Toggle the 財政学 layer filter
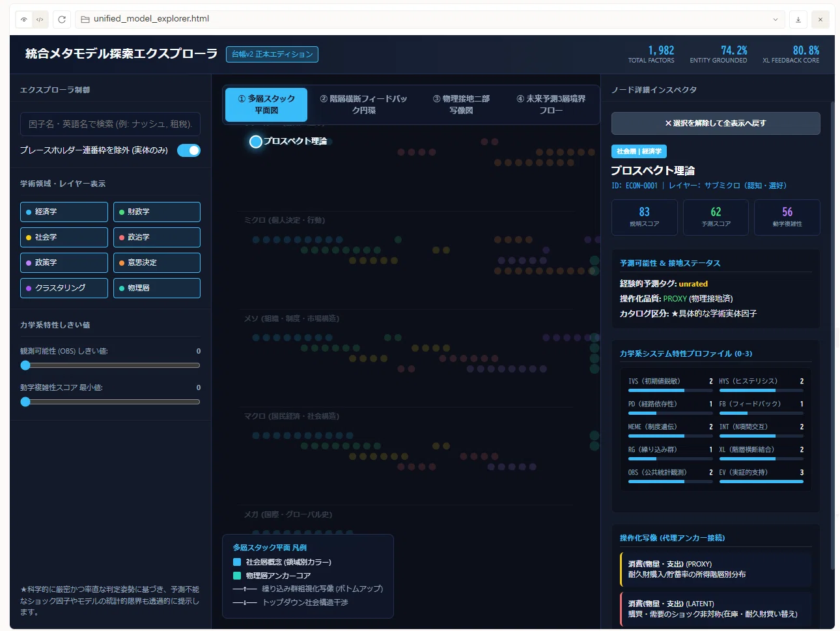 point(157,212)
